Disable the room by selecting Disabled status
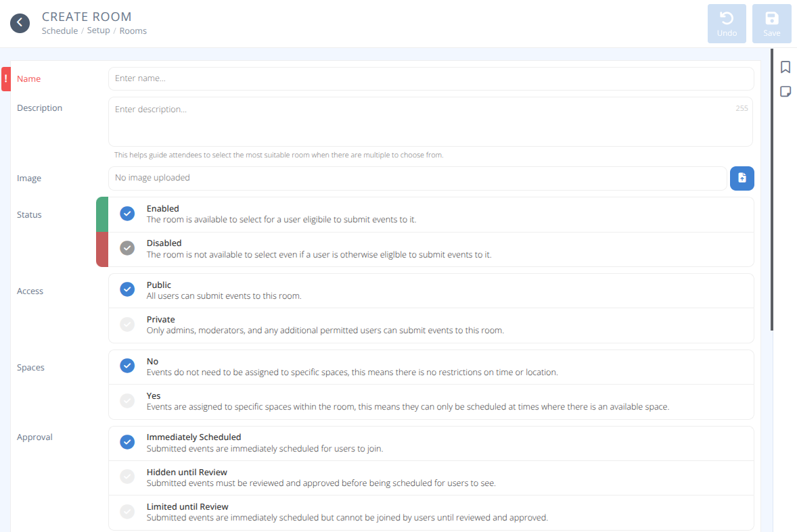 coord(127,247)
